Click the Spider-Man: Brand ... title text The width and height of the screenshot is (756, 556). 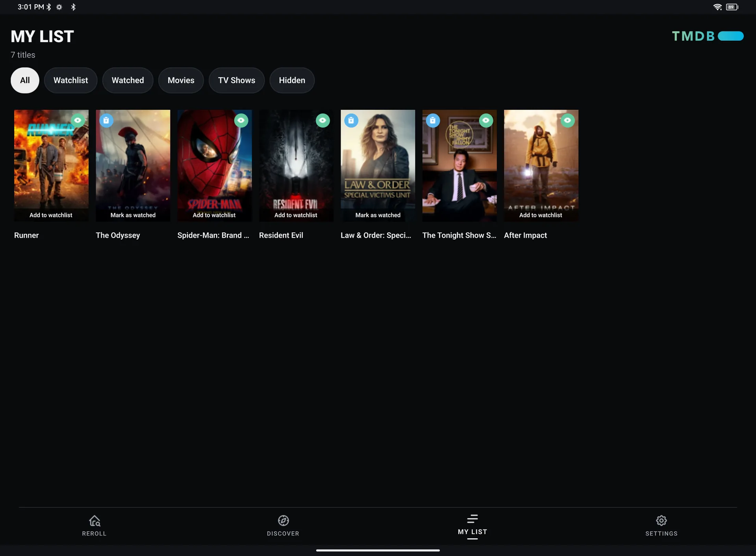point(213,235)
